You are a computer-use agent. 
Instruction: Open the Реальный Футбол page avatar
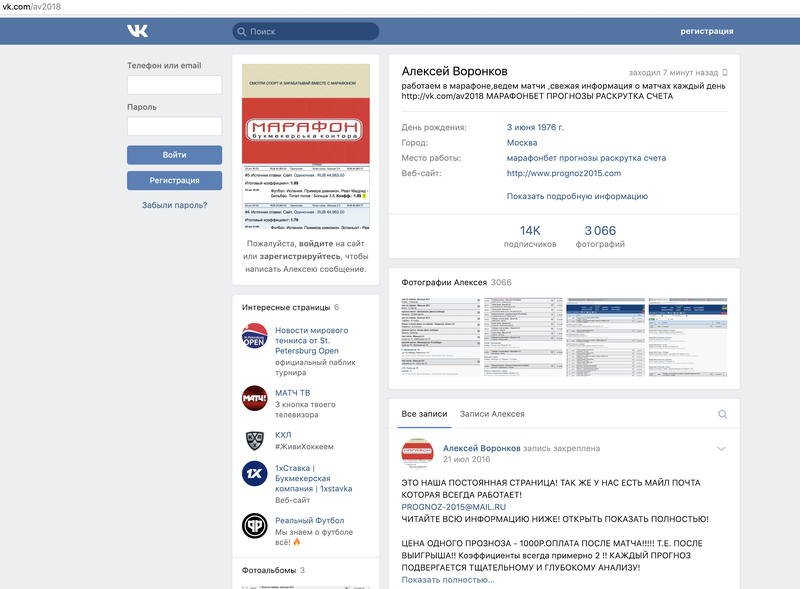pyautogui.click(x=255, y=526)
